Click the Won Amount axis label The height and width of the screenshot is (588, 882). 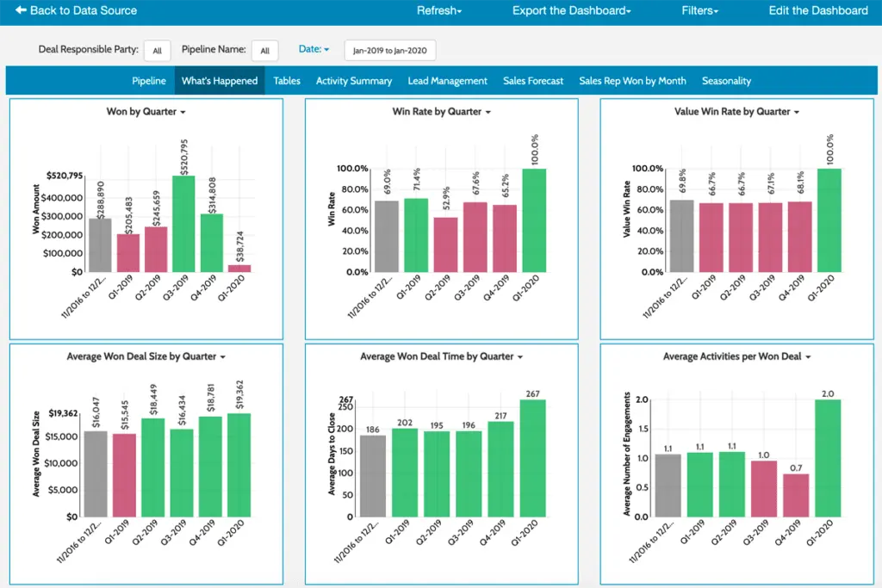[36, 209]
